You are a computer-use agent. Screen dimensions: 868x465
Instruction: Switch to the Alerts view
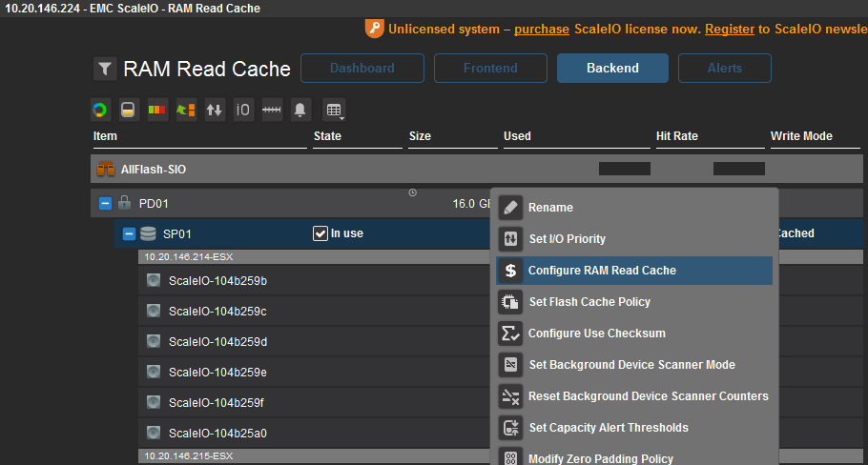click(x=725, y=68)
